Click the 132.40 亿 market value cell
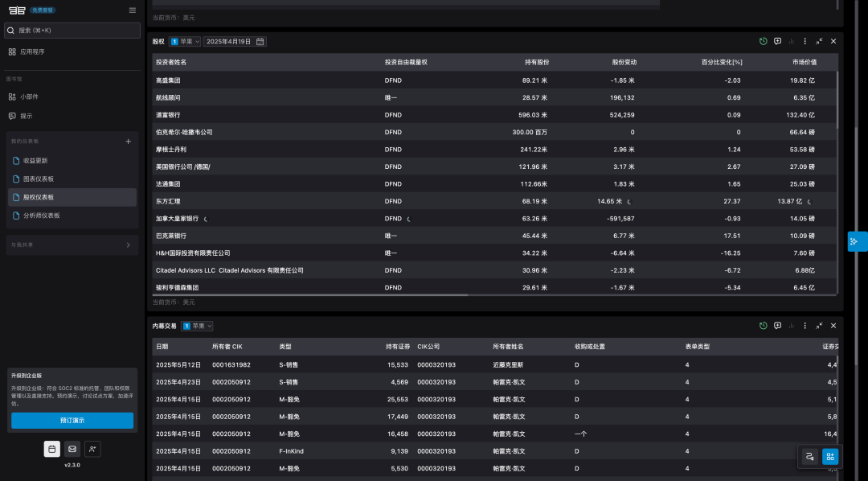This screenshot has width=868, height=481. point(800,115)
